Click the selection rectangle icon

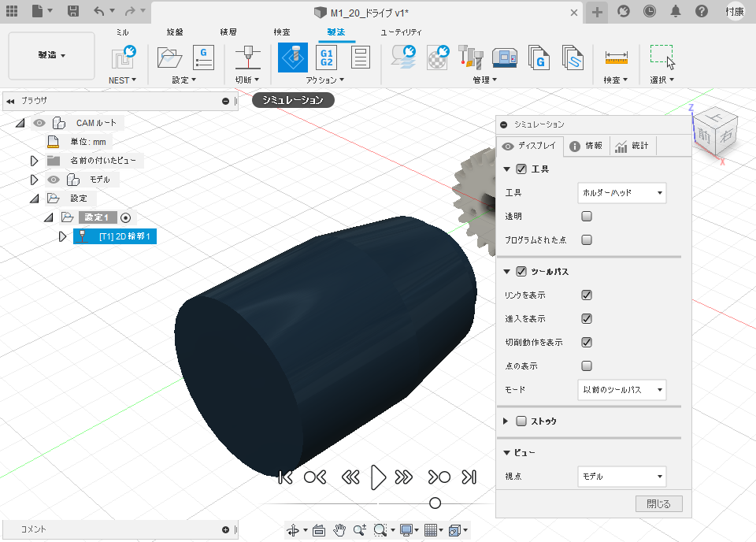point(662,57)
